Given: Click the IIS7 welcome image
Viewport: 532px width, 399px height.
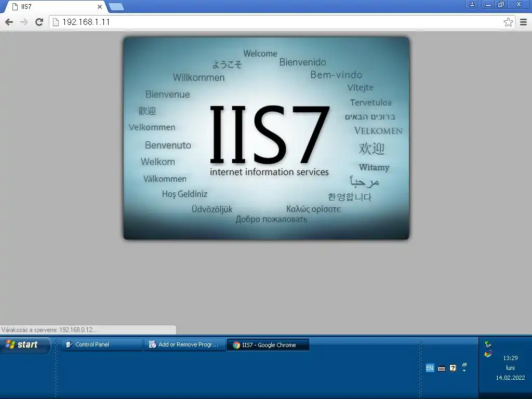Looking at the screenshot, I should click(x=267, y=138).
